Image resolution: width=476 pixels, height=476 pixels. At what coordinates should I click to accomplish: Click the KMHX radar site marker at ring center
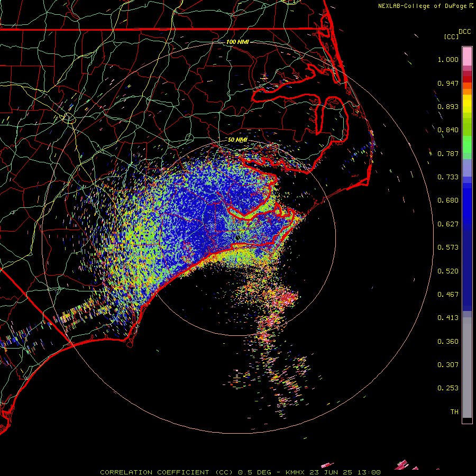[237, 237]
